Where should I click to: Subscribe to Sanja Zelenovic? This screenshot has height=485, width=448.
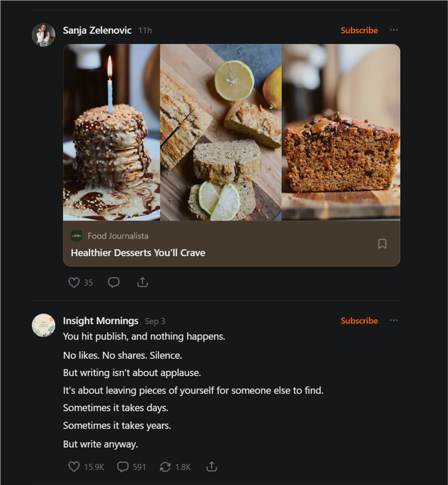[359, 30]
